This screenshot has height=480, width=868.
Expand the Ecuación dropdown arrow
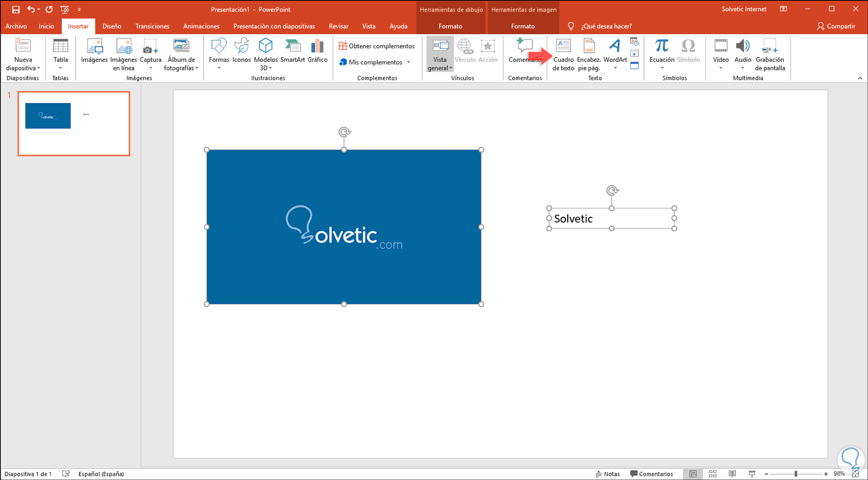662,68
